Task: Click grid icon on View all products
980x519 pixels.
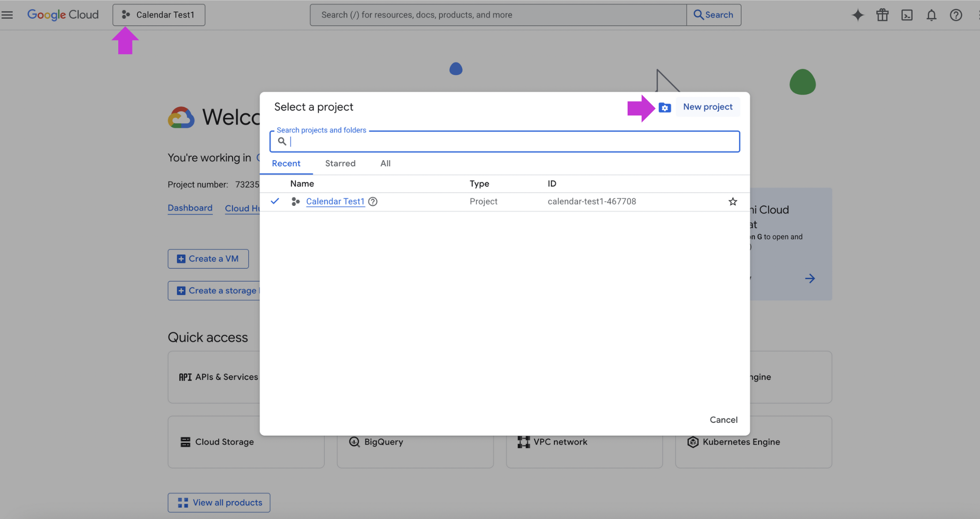Action: [183, 503]
